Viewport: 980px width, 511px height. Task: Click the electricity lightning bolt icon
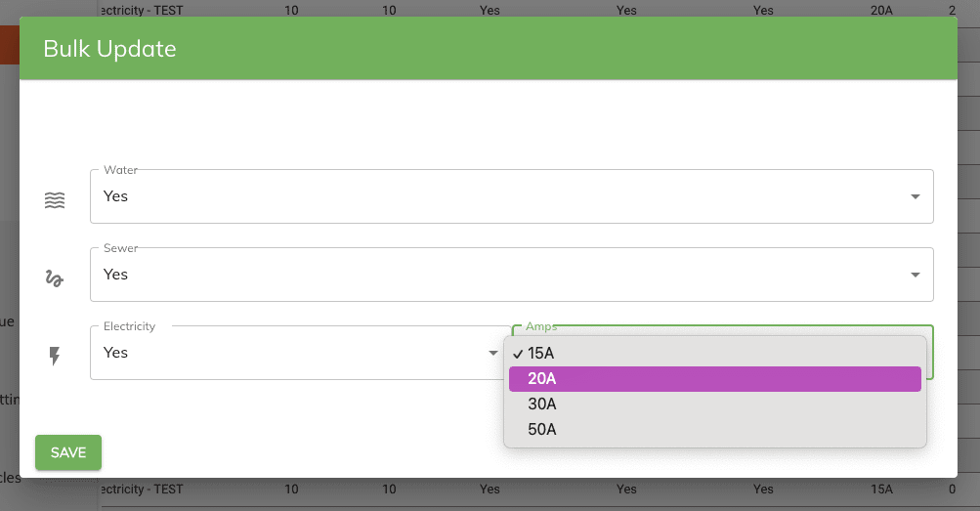(x=55, y=357)
